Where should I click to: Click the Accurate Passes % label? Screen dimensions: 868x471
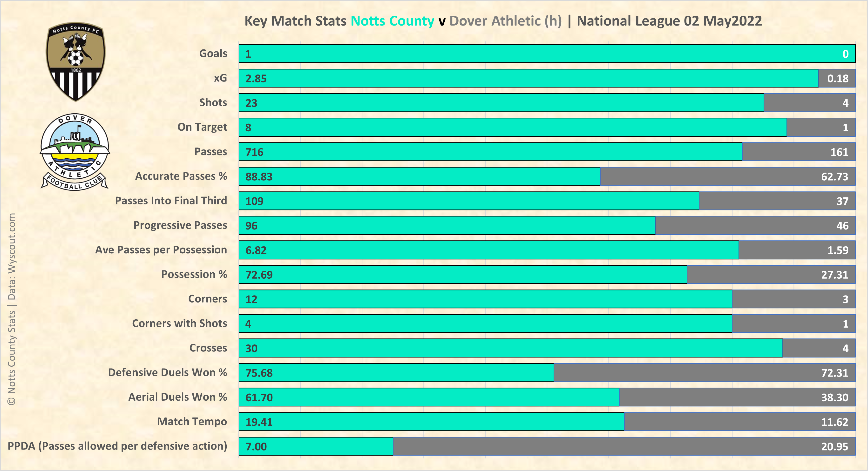pos(181,176)
